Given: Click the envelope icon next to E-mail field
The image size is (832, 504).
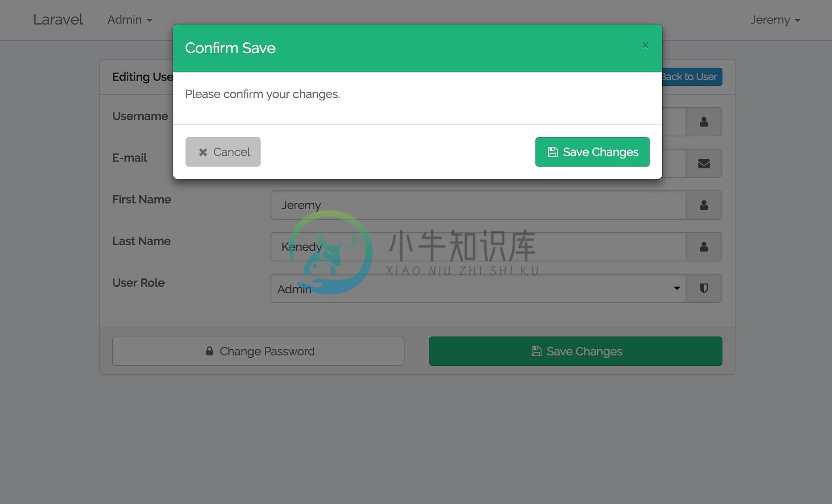Looking at the screenshot, I should pyautogui.click(x=704, y=163).
